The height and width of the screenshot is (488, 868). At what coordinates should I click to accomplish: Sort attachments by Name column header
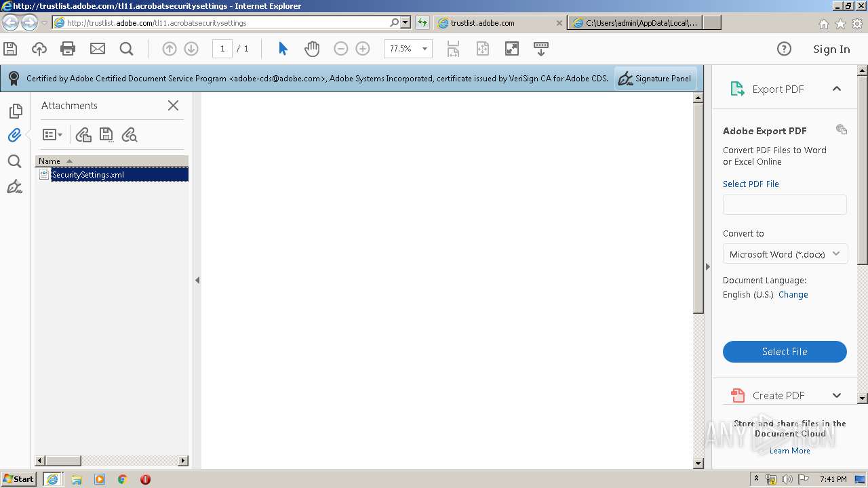[112, 161]
